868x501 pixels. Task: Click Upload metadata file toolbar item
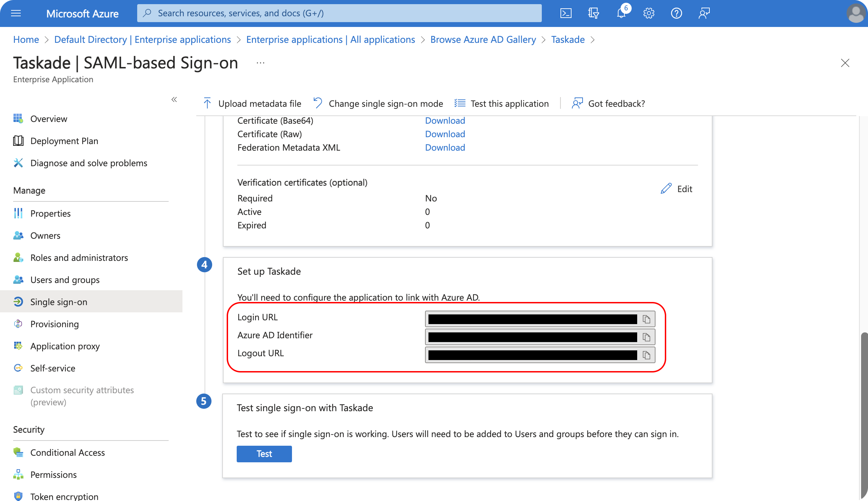(253, 104)
